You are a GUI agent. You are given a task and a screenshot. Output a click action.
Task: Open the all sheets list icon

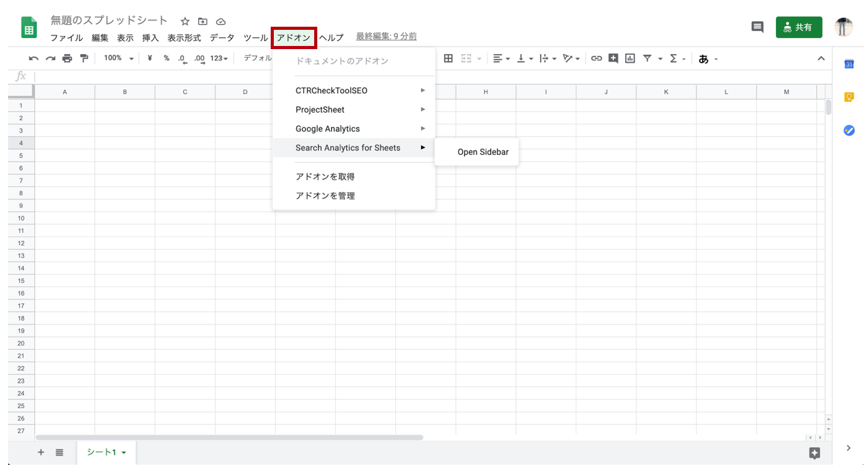[60, 452]
